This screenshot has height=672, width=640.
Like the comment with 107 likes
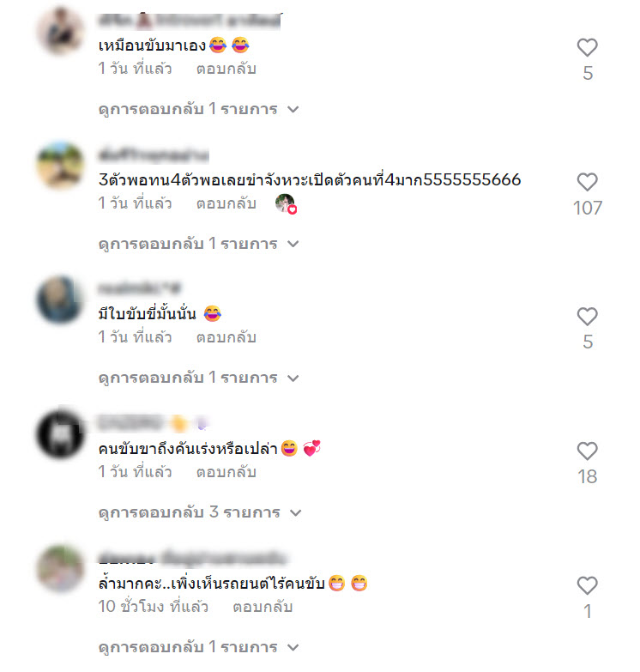coord(587,182)
